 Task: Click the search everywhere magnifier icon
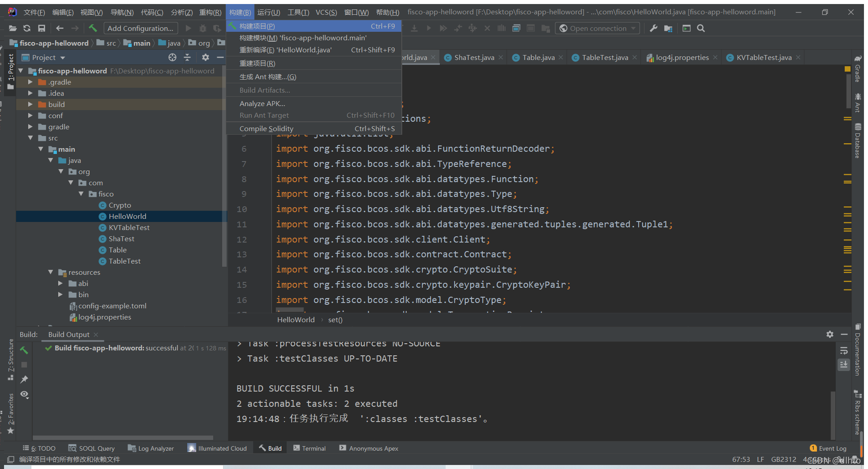(701, 28)
